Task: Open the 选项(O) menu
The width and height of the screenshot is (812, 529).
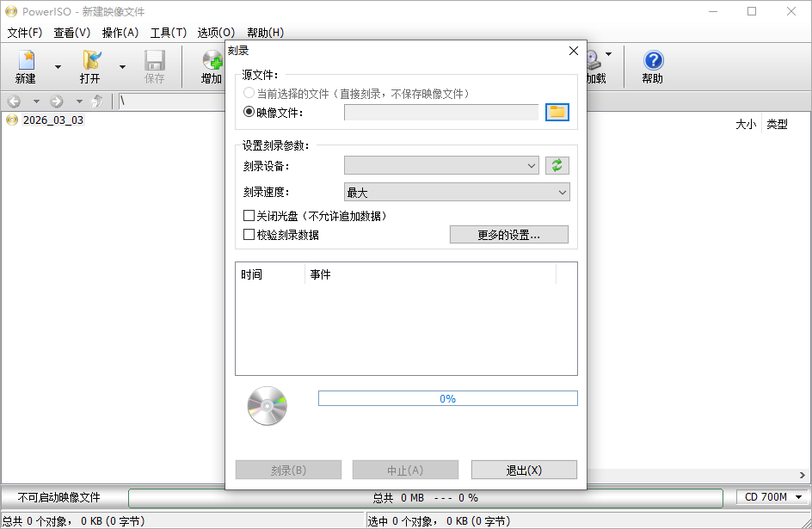Action: tap(218, 32)
